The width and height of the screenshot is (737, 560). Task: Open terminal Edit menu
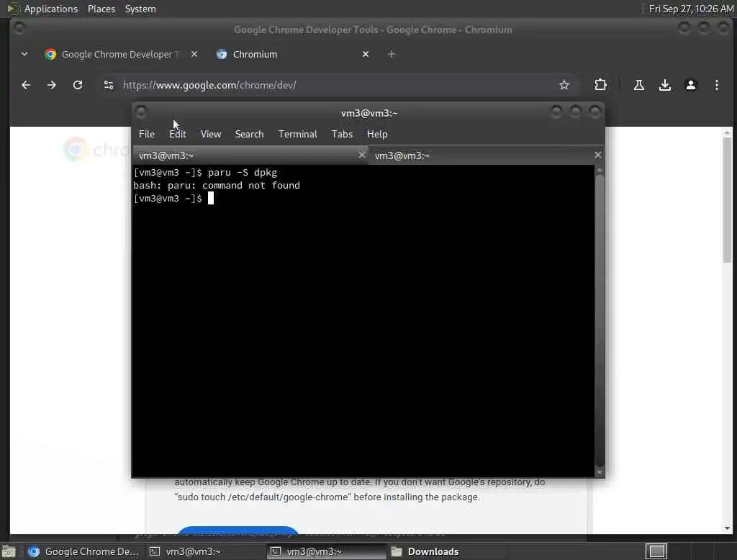tap(178, 134)
